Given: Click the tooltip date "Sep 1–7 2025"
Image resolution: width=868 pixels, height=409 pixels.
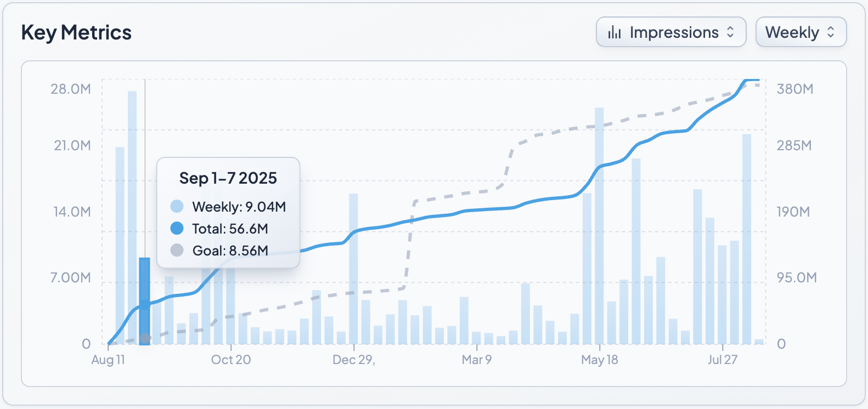Looking at the screenshot, I should click(x=228, y=178).
